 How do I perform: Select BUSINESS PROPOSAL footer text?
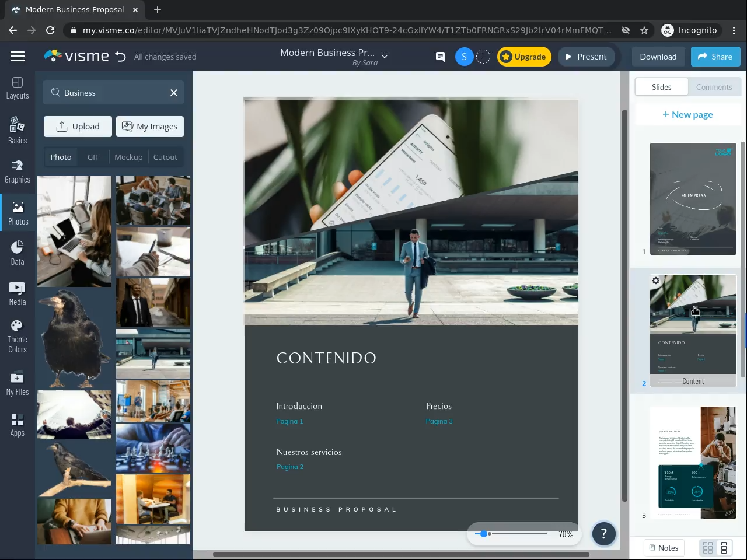point(336,509)
